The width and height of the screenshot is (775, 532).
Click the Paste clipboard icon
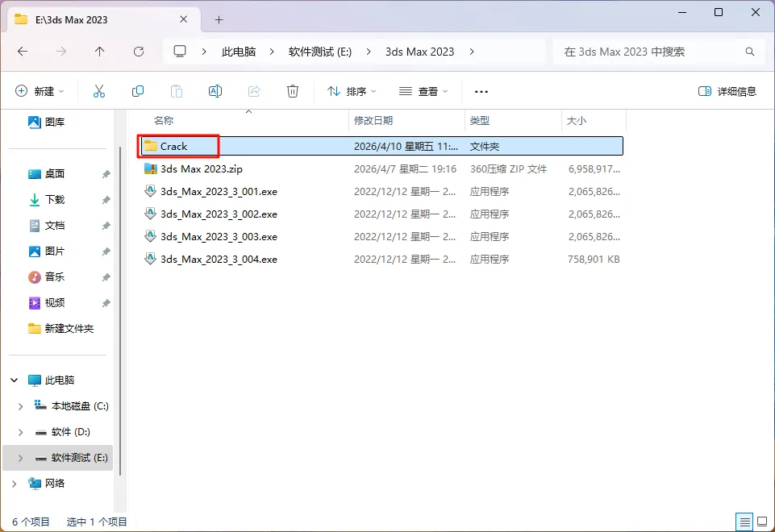click(177, 91)
